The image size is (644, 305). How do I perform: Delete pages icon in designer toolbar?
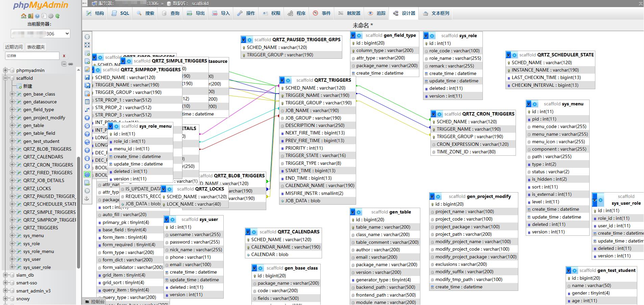(x=87, y=94)
